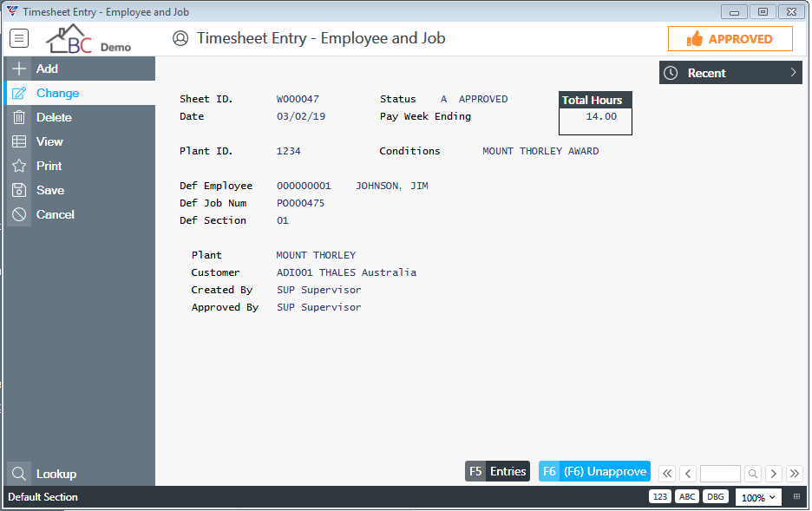Click the Total Hours value 14.00
Viewport: 812px width, 511px height.
point(601,116)
